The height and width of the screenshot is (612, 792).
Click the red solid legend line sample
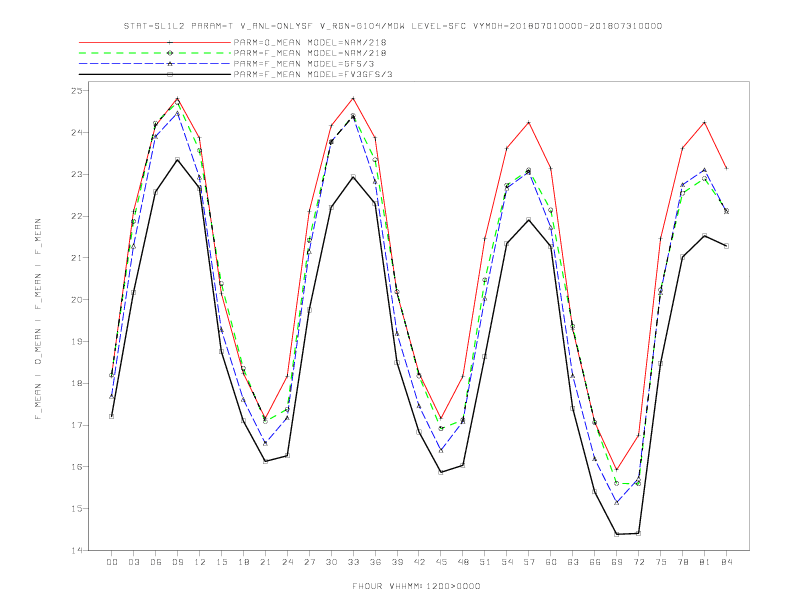point(155,42)
